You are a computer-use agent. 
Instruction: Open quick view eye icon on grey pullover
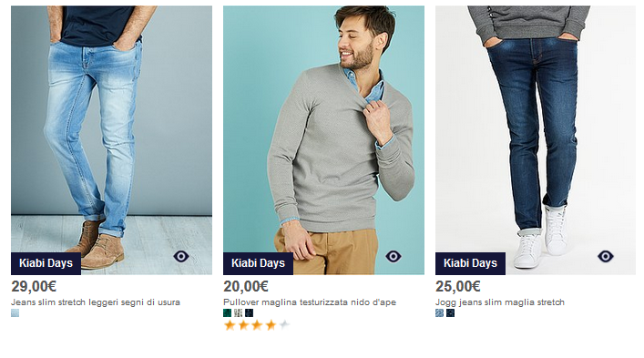coord(394,257)
